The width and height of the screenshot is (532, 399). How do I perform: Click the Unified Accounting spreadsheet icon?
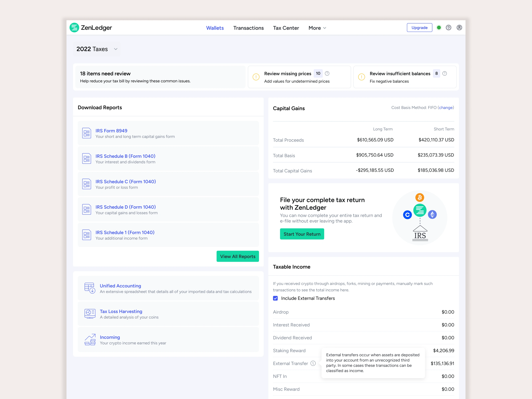[90, 288]
